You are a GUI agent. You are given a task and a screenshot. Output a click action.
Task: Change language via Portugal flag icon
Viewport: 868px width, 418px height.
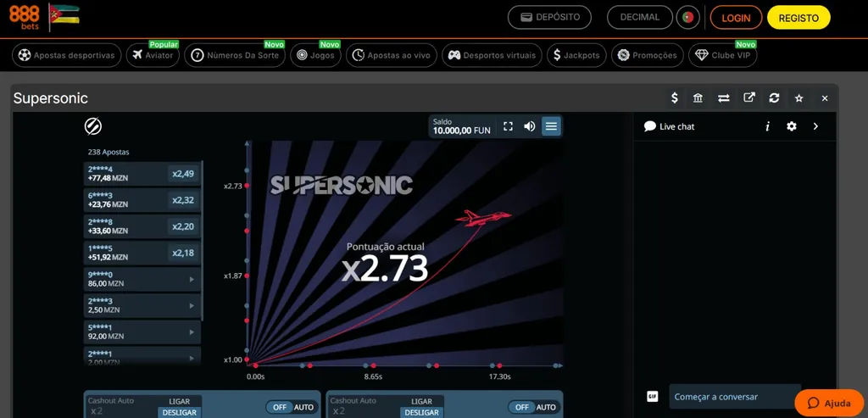pyautogui.click(x=688, y=17)
